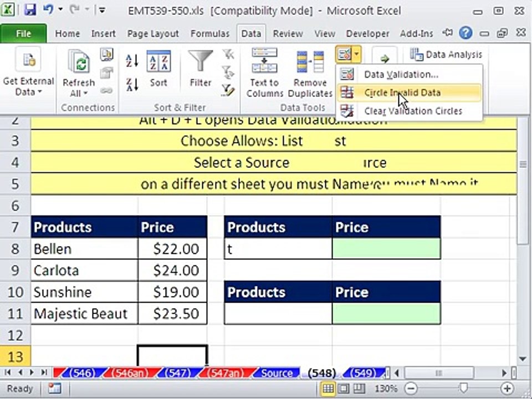
Task: Choose Data Validation... menu entry
Action: coord(410,74)
